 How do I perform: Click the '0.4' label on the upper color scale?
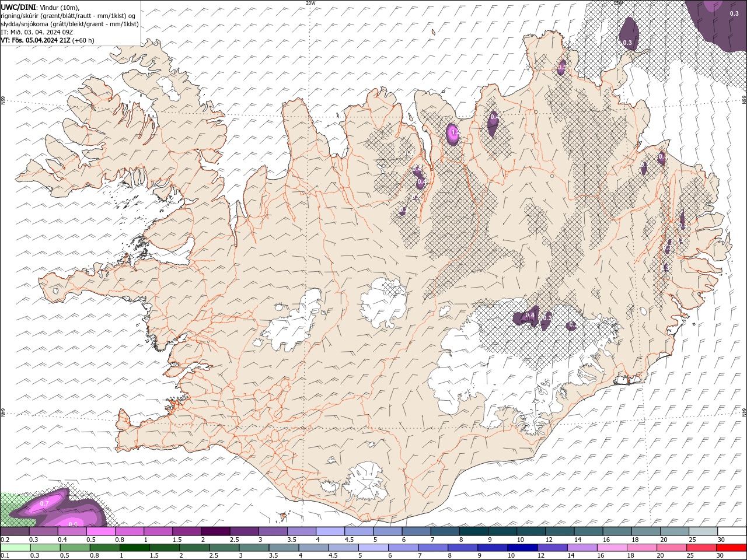coord(62,540)
